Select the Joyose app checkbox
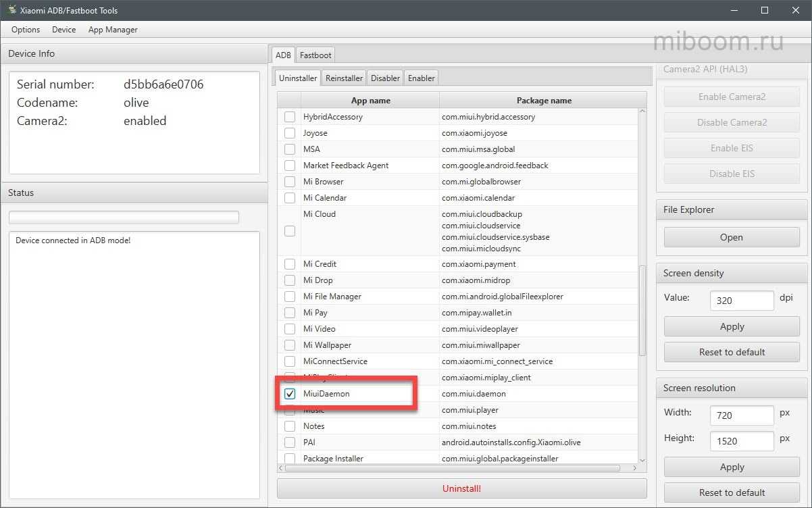 tap(290, 133)
